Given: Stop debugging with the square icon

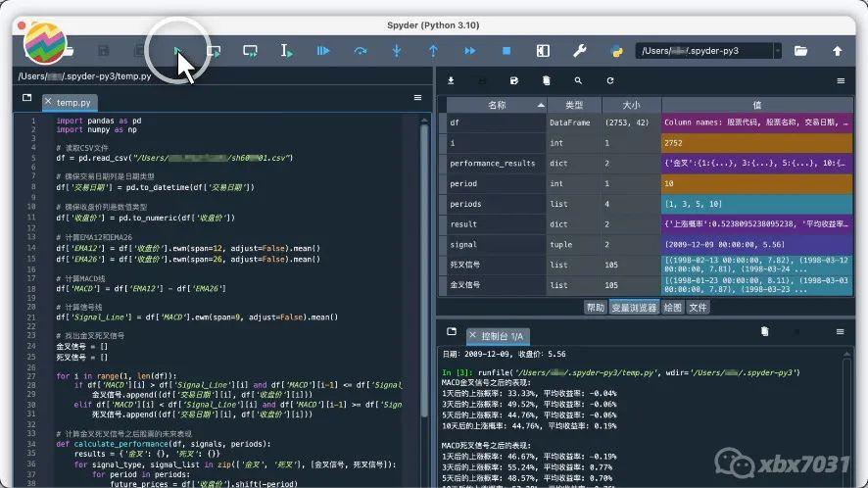Looking at the screenshot, I should pyautogui.click(x=506, y=50).
